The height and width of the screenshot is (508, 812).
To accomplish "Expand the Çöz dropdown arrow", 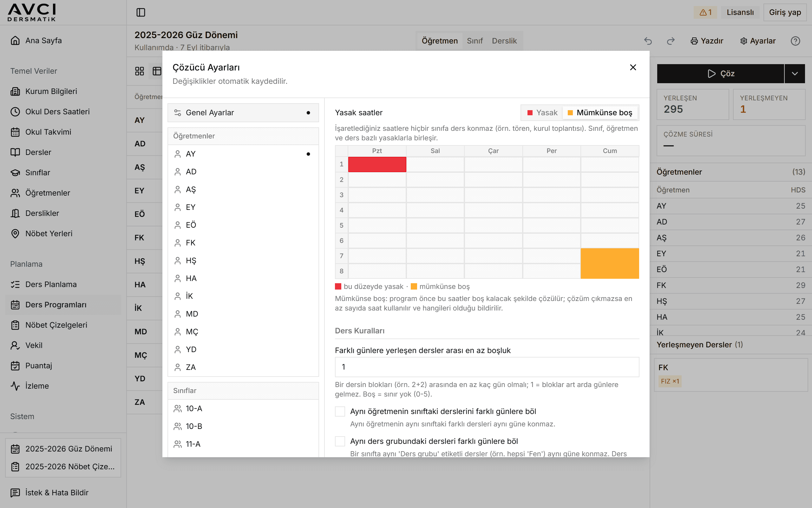I will 795,74.
